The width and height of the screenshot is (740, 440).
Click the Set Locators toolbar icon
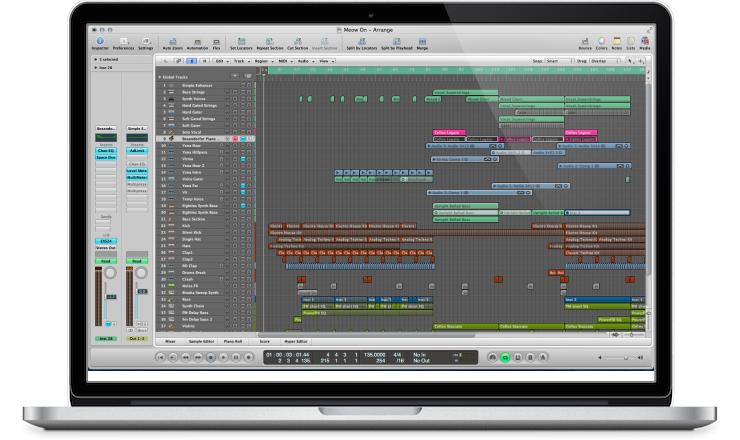(241, 44)
